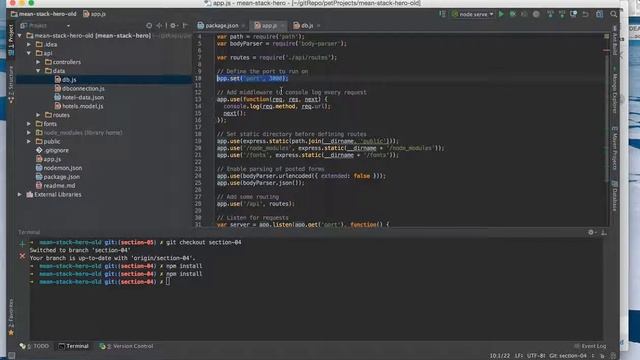This screenshot has width=640, height=360.
Task: Close terminal session with red X
Action: click(x=22, y=256)
